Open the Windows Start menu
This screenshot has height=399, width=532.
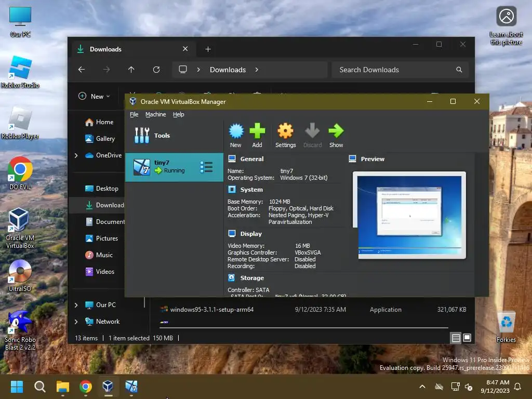coord(17,387)
